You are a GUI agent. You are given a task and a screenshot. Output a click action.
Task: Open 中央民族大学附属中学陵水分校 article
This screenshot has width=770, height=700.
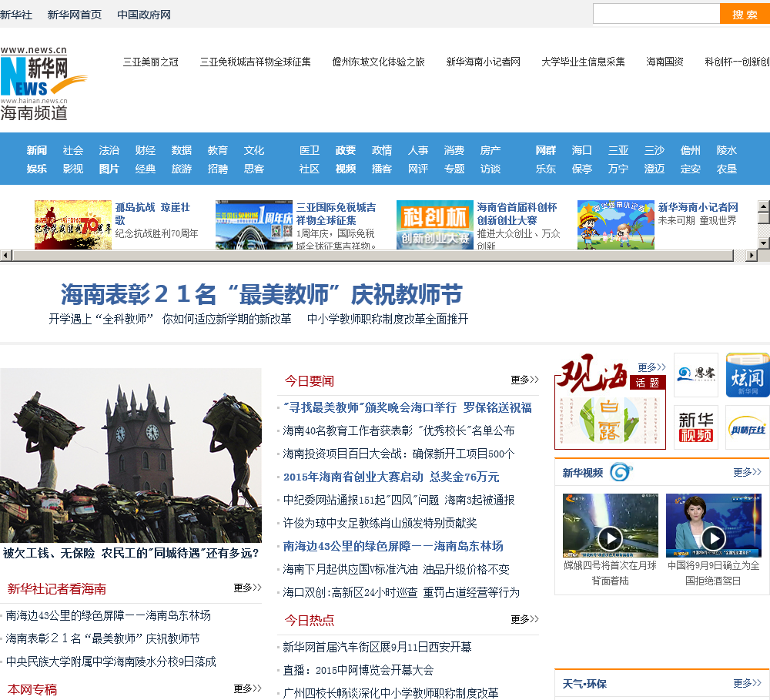pos(111,661)
